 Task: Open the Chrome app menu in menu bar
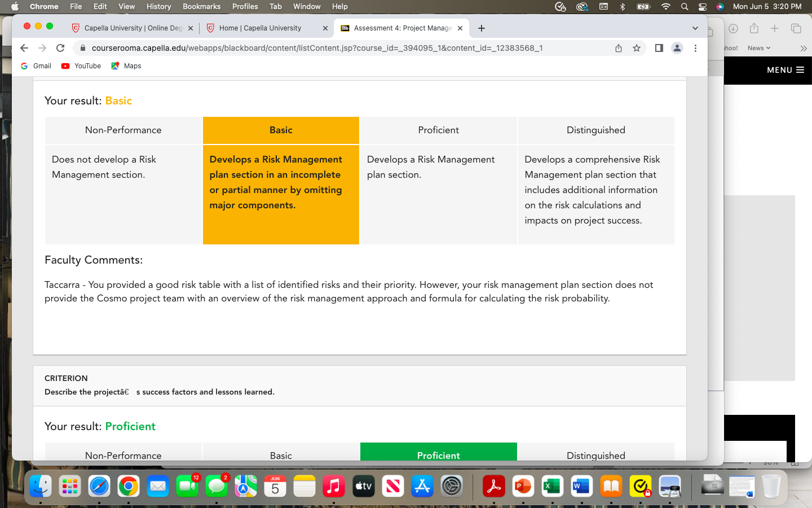pos(44,6)
